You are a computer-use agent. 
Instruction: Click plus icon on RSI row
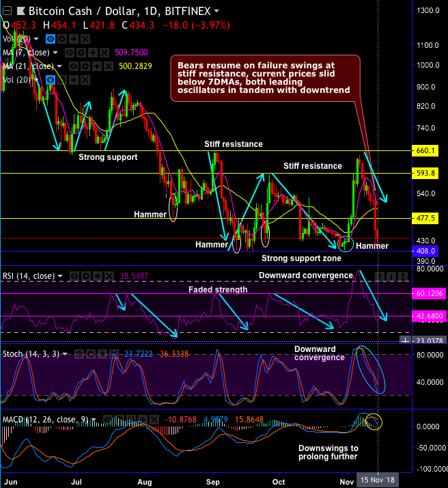tap(98, 276)
